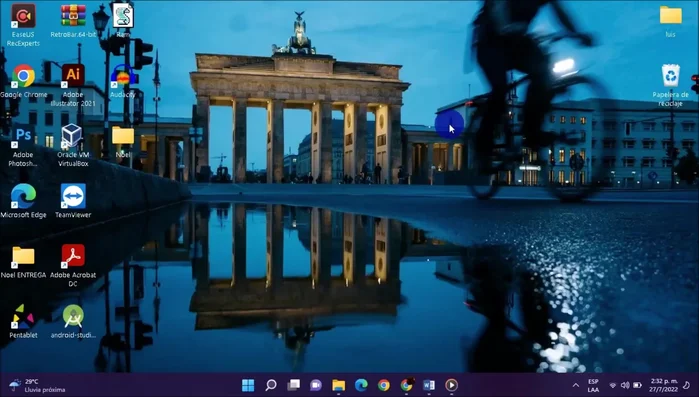Open the moon focus icon beside clock
Viewport: 699px width, 397px height.
point(687,385)
